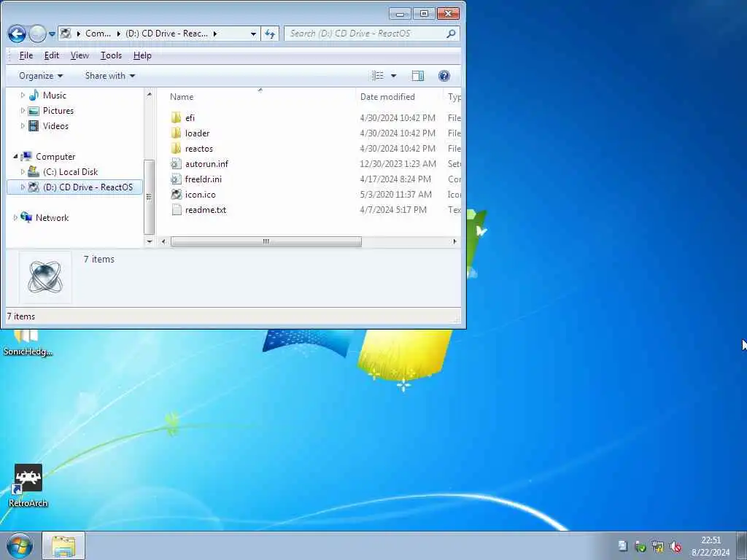Open the Help menu

coord(142,55)
